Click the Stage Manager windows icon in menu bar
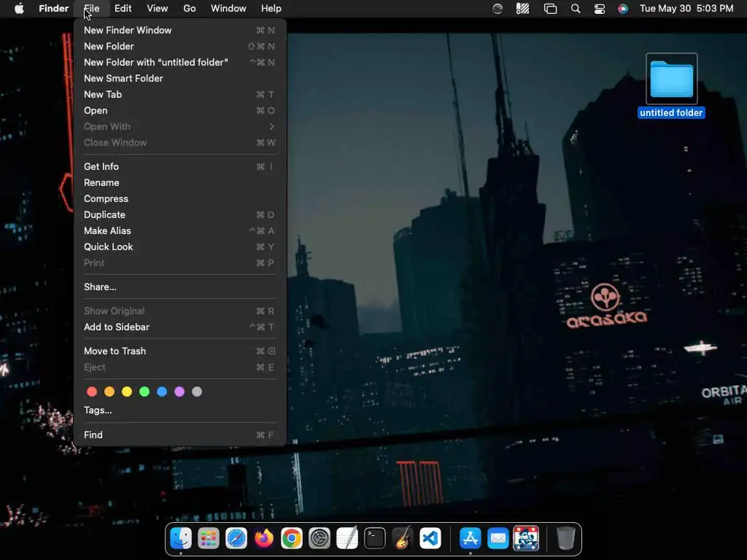747x560 pixels. click(x=550, y=9)
